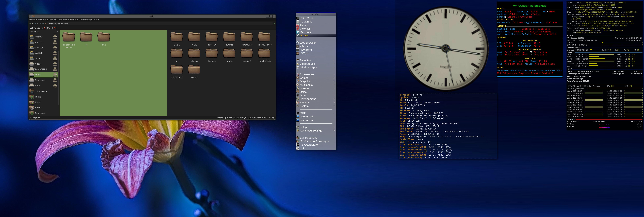Open the Setups entry
Image resolution: width=644 pixels, height=217 pixels.
[x=316, y=127]
